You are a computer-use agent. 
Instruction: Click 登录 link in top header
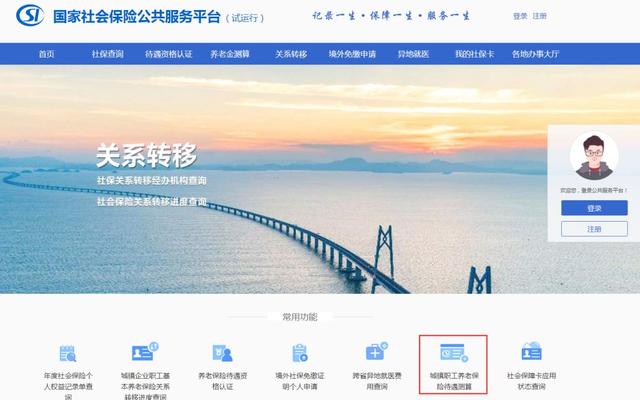tap(520, 16)
